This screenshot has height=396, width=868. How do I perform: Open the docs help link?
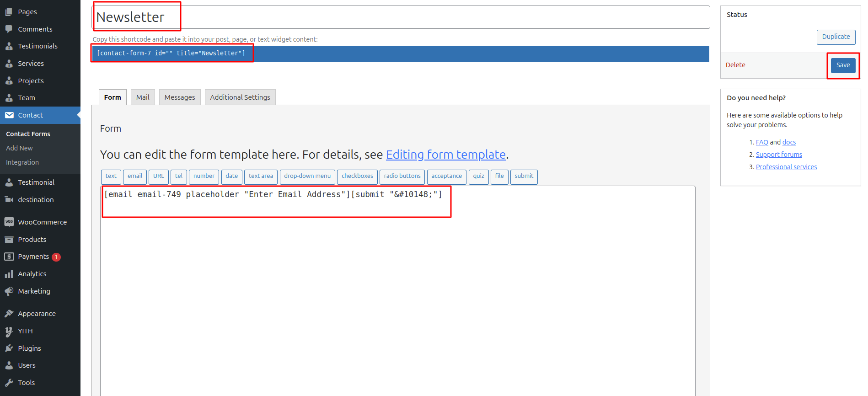click(789, 142)
